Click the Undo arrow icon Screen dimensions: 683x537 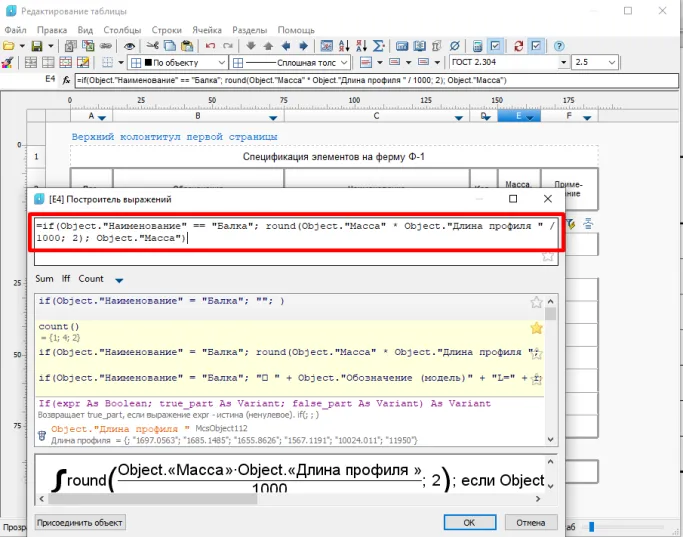click(x=210, y=46)
